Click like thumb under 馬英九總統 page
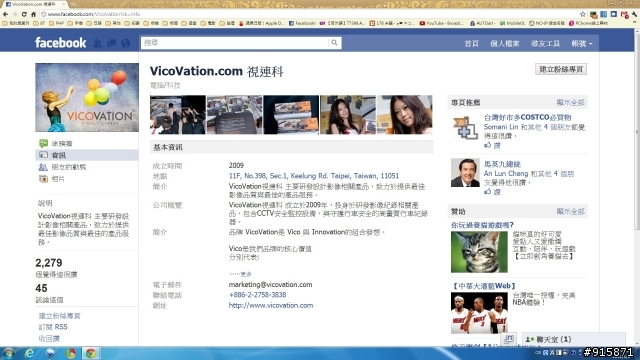The width and height of the screenshot is (640, 360). [x=487, y=191]
